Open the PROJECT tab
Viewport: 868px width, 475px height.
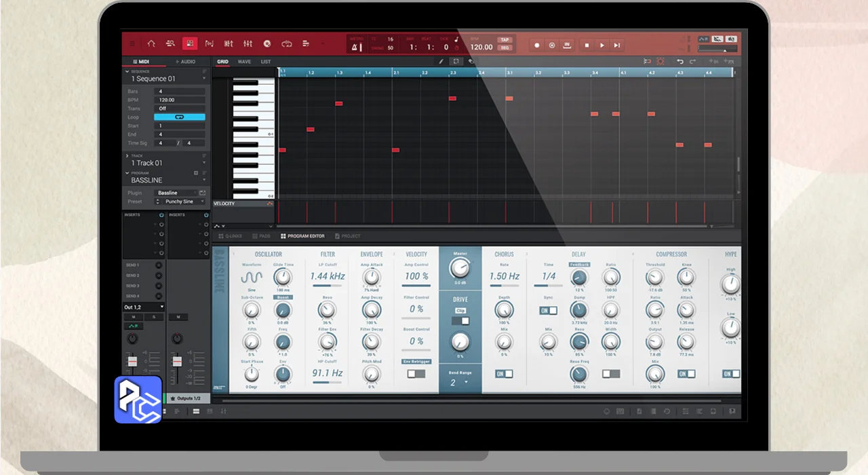click(348, 236)
